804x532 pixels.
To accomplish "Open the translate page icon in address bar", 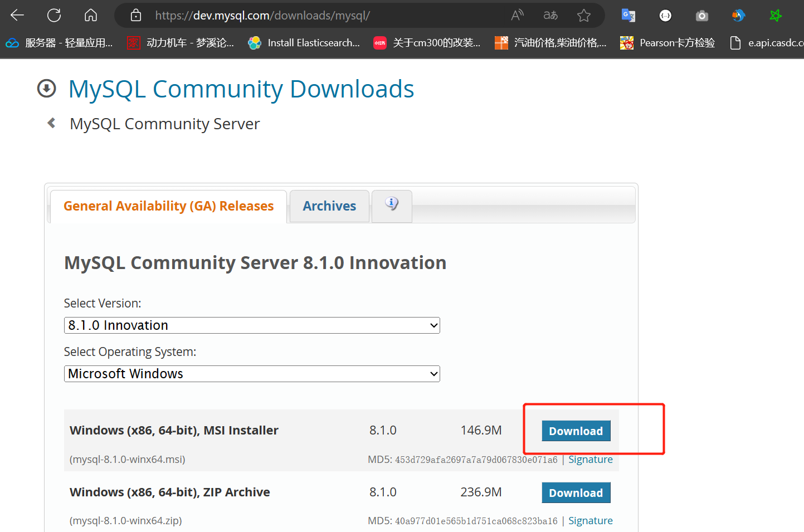I will [550, 15].
